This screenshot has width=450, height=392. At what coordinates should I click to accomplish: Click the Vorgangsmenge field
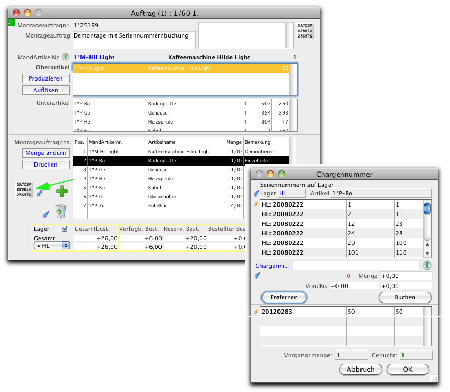point(351,355)
